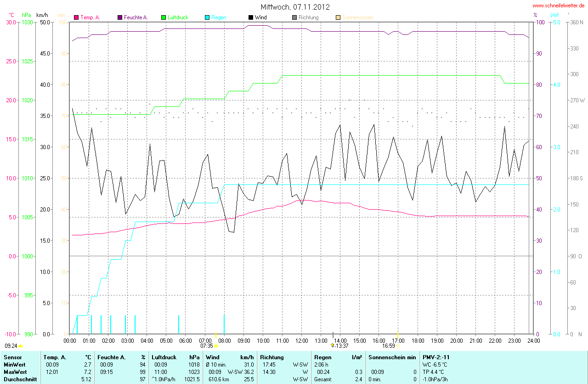Click the Gesamt: rain total label

pos(322,379)
